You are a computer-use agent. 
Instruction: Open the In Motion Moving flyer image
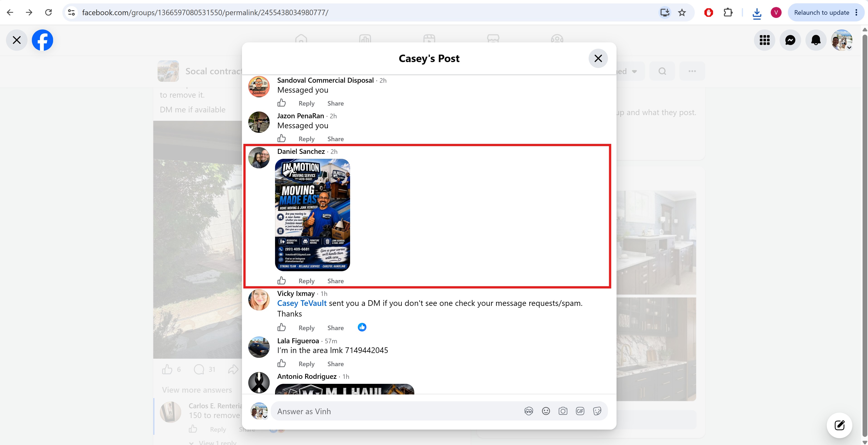[312, 215]
